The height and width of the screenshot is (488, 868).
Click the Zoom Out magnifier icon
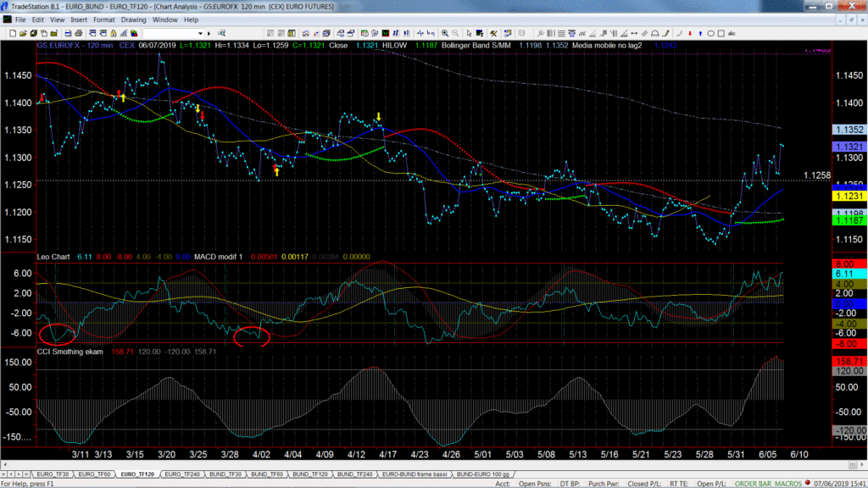(x=455, y=33)
